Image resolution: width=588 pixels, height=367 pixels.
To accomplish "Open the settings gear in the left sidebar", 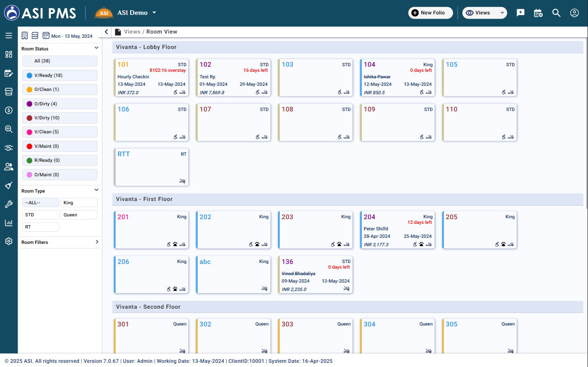I will 8,241.
